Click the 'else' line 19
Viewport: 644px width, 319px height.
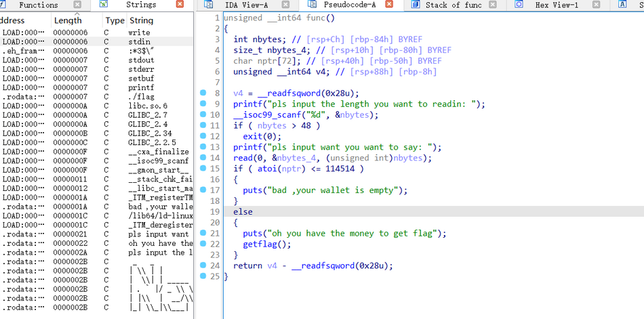click(243, 212)
